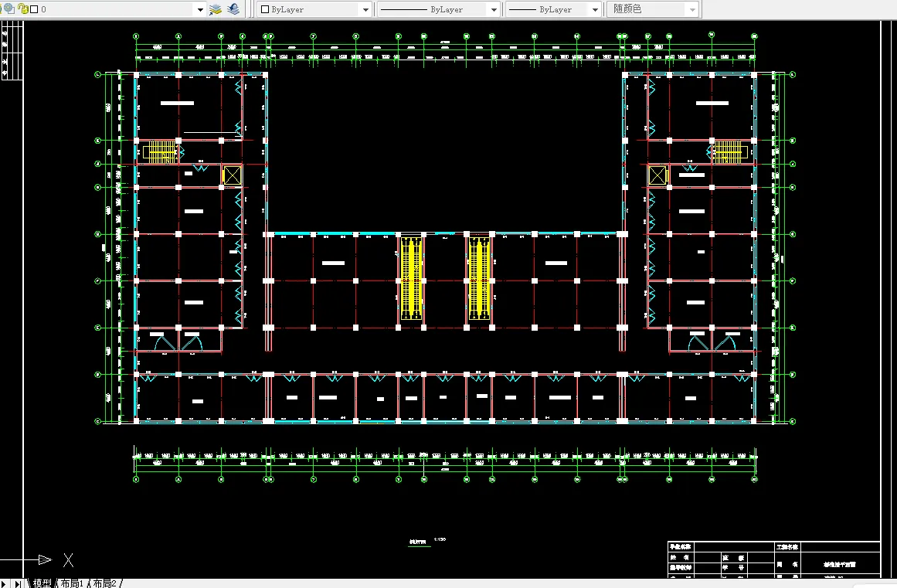Switch to the 模型 model tab
Image resolution: width=897 pixels, height=588 pixels.
point(41,583)
